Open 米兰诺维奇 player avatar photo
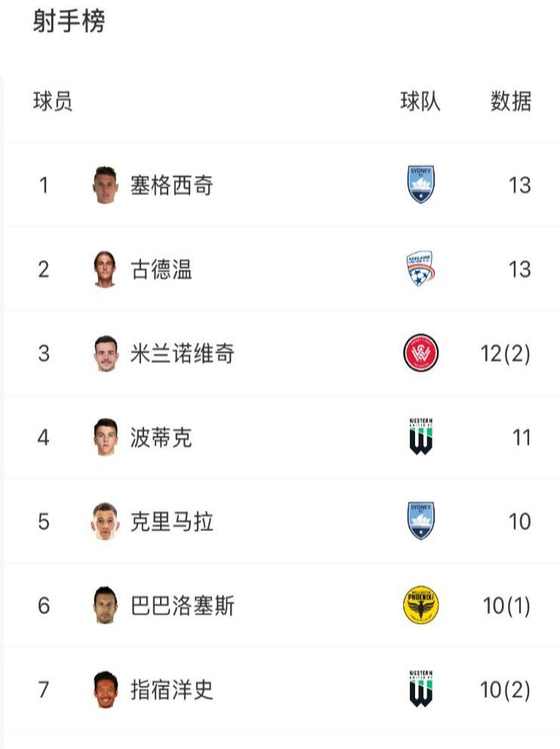The height and width of the screenshot is (749, 560). 106,353
